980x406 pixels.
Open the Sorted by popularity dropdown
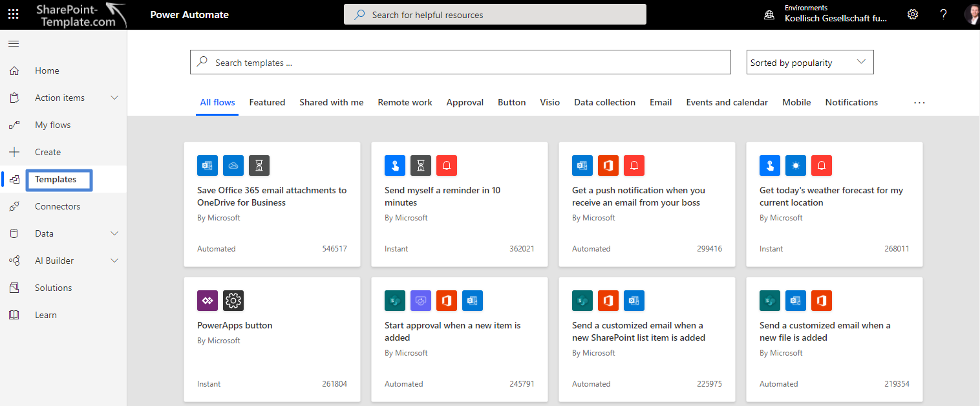(810, 62)
